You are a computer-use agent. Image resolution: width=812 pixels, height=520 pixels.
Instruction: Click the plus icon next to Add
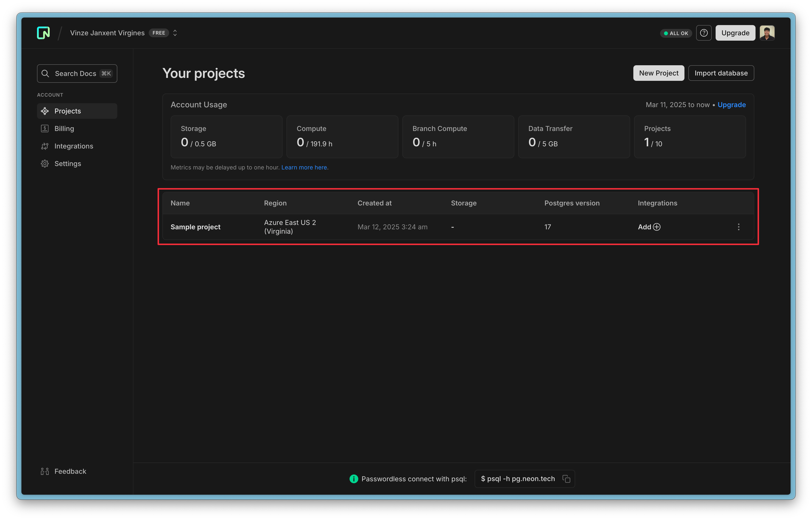657,227
